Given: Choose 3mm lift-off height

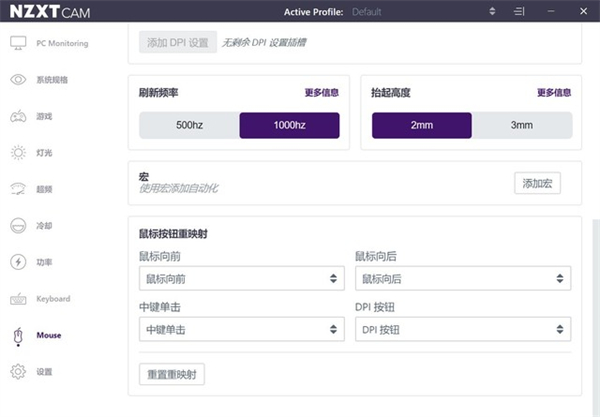Looking at the screenshot, I should [521, 125].
